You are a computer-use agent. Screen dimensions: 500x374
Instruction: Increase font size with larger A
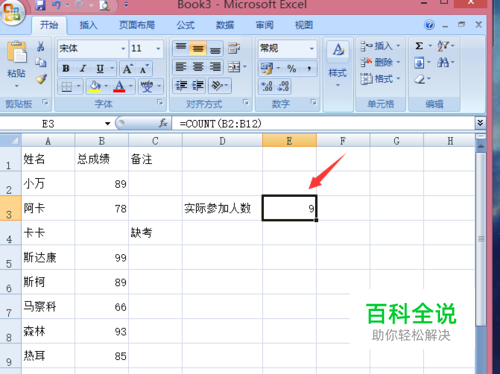(x=128, y=69)
